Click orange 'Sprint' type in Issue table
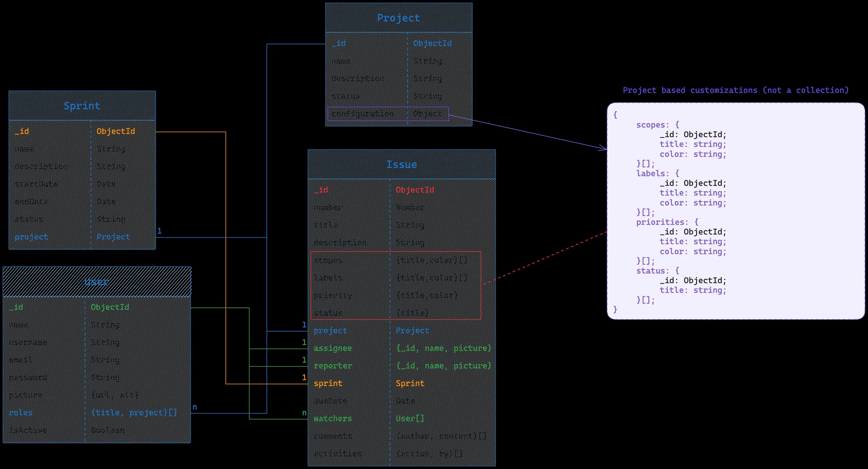The width and height of the screenshot is (868, 469). click(x=410, y=383)
